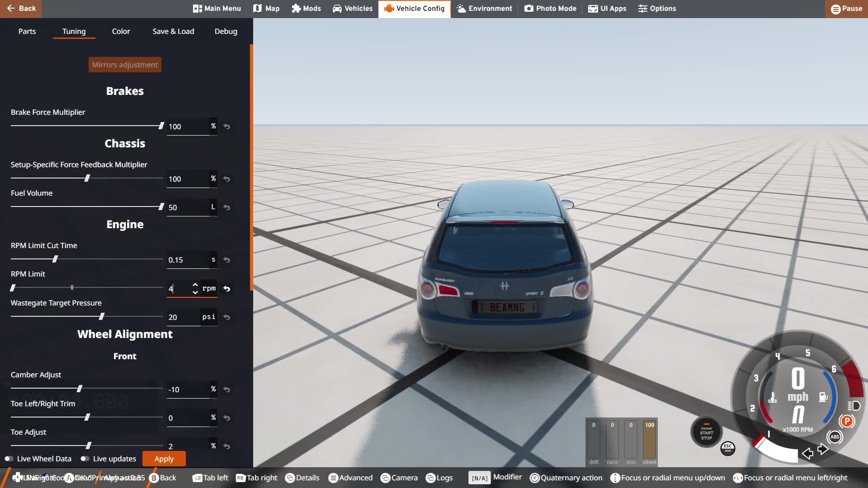Open Mirrors adjustment

point(125,64)
